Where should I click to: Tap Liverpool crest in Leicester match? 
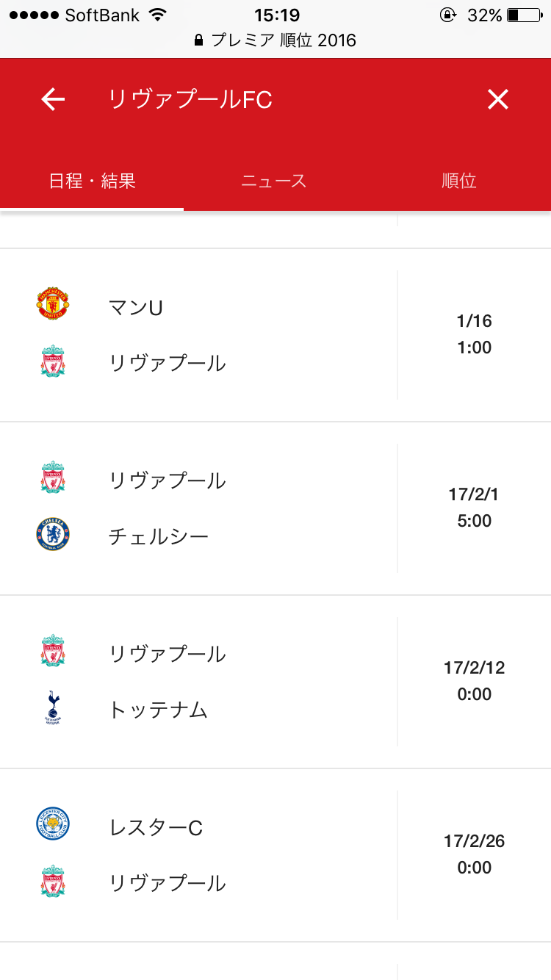pos(53,882)
